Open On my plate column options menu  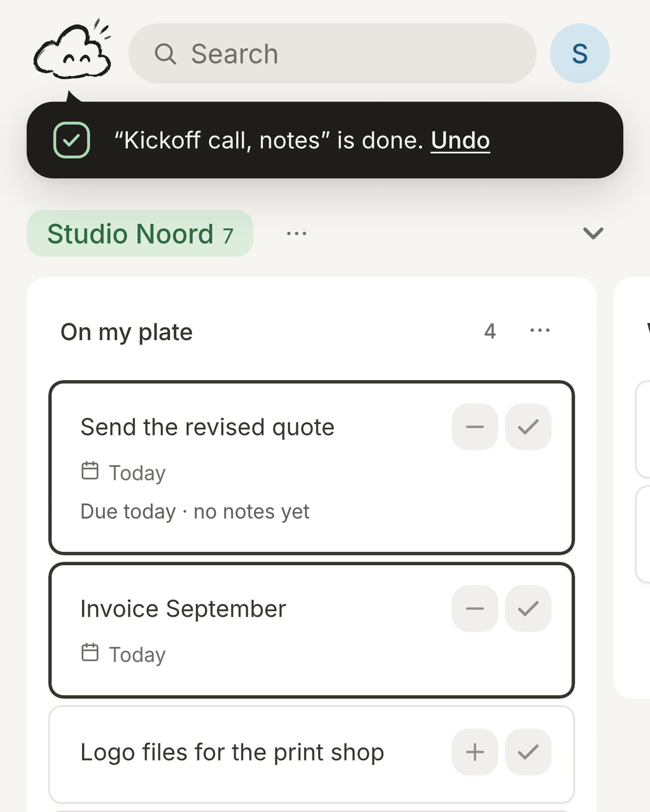pyautogui.click(x=540, y=330)
